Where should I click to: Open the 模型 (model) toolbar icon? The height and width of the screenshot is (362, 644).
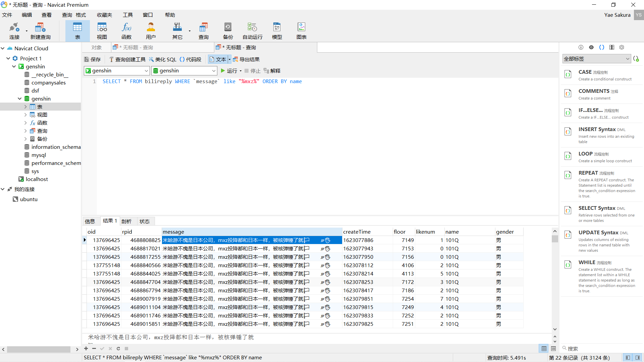pyautogui.click(x=277, y=31)
